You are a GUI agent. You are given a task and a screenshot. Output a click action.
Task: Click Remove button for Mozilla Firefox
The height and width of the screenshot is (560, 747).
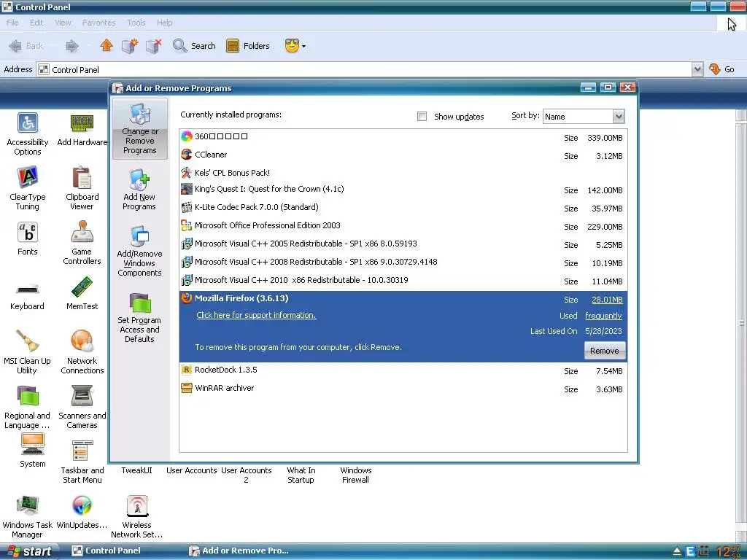click(x=605, y=351)
